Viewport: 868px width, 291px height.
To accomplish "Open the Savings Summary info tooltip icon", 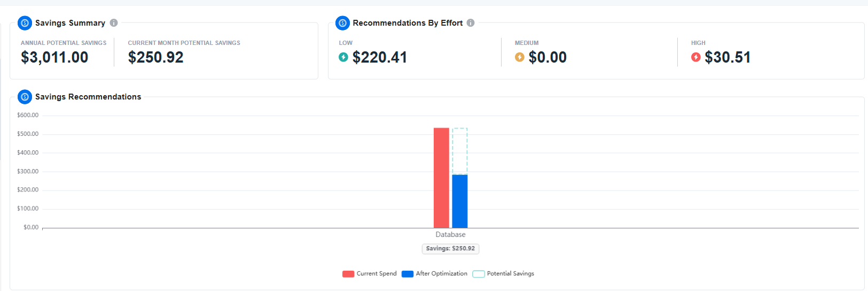I will [114, 23].
